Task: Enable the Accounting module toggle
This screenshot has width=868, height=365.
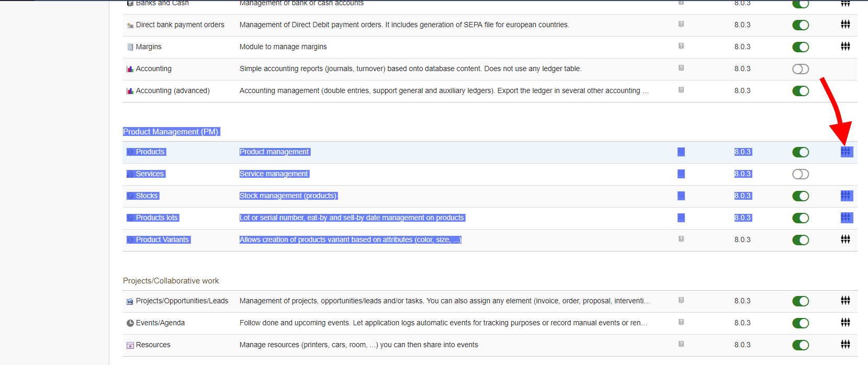Action: [801, 69]
